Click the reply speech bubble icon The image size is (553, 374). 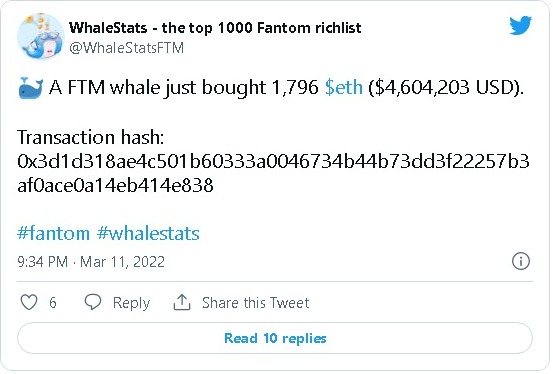(x=93, y=302)
